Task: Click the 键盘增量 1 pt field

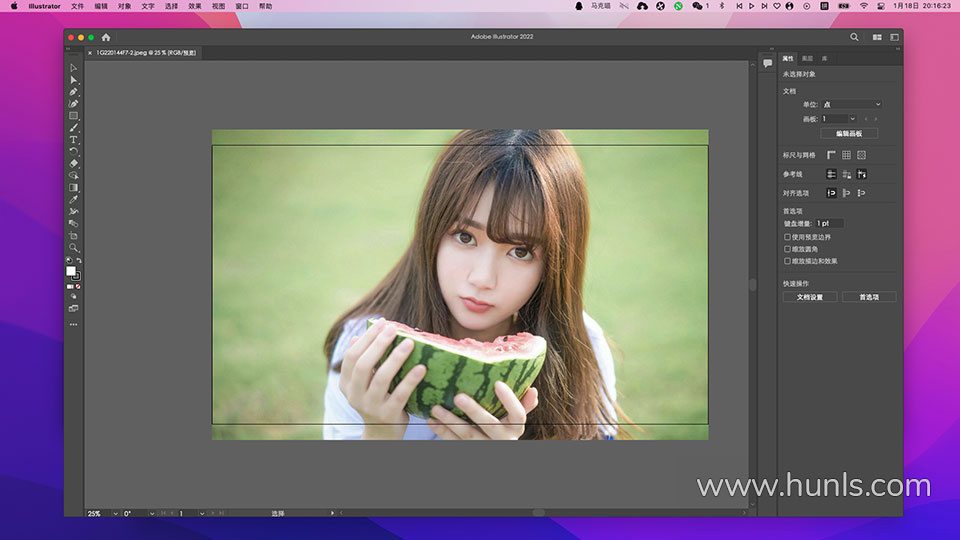Action: (x=829, y=223)
